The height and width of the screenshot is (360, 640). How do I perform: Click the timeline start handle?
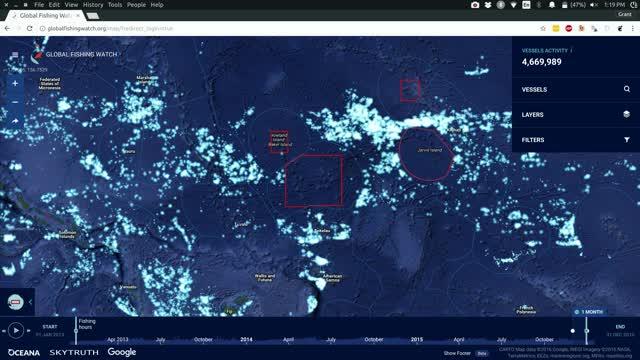coord(76,331)
